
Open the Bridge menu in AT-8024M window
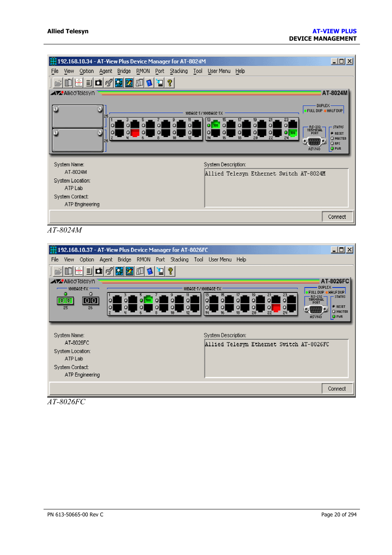[124, 71]
